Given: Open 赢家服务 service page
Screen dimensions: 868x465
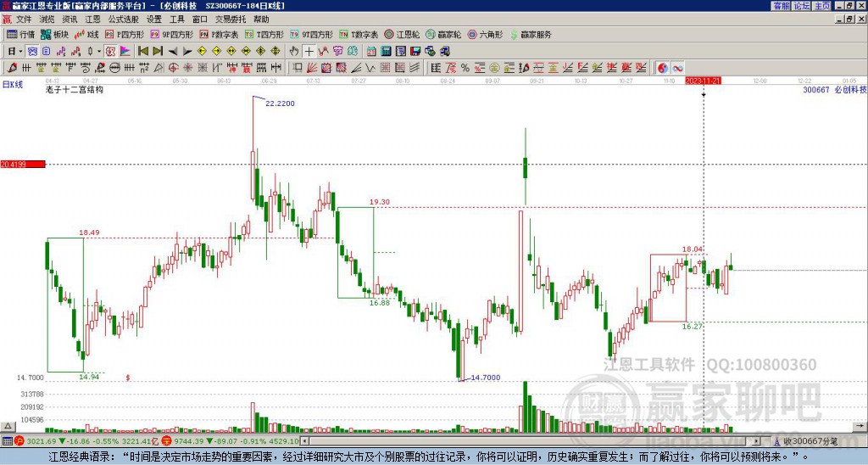Looking at the screenshot, I should tap(531, 34).
